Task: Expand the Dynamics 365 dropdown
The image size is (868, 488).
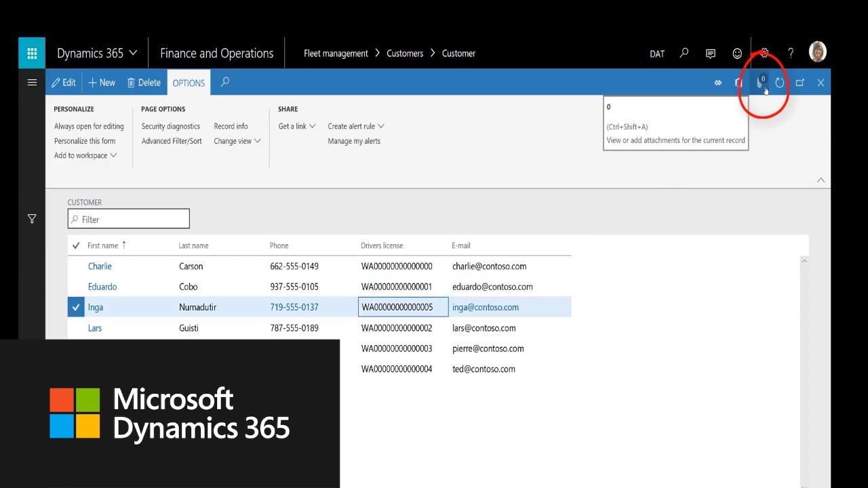Action: tap(97, 53)
